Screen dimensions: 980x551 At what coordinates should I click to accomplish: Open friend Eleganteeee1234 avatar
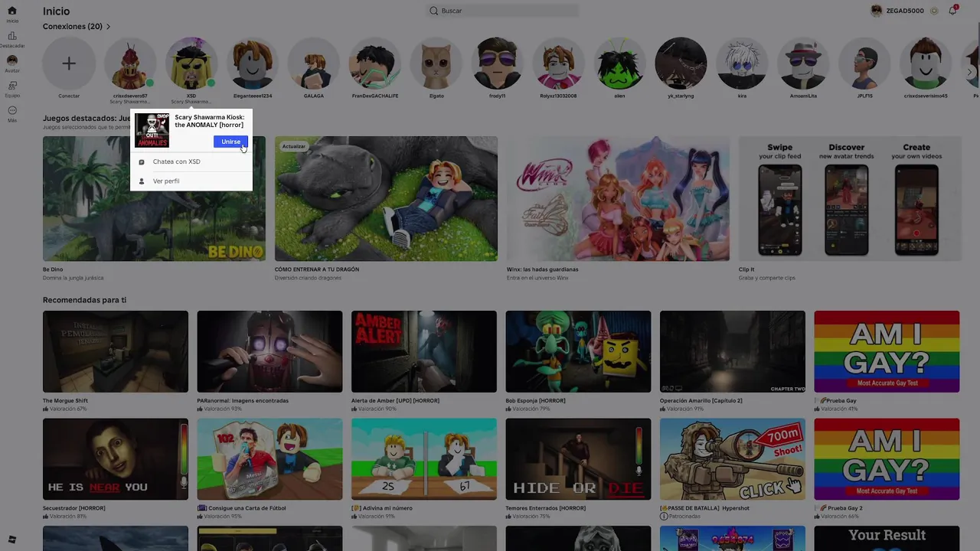pos(253,64)
